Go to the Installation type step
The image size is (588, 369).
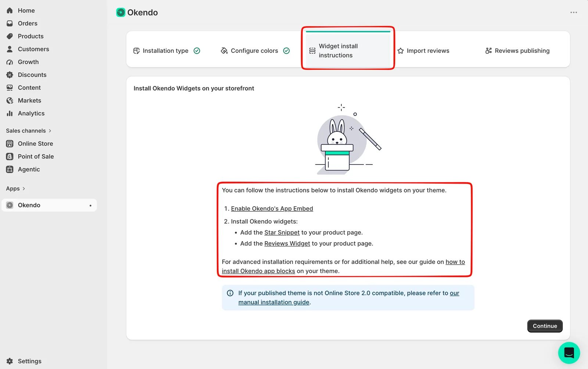[166, 51]
